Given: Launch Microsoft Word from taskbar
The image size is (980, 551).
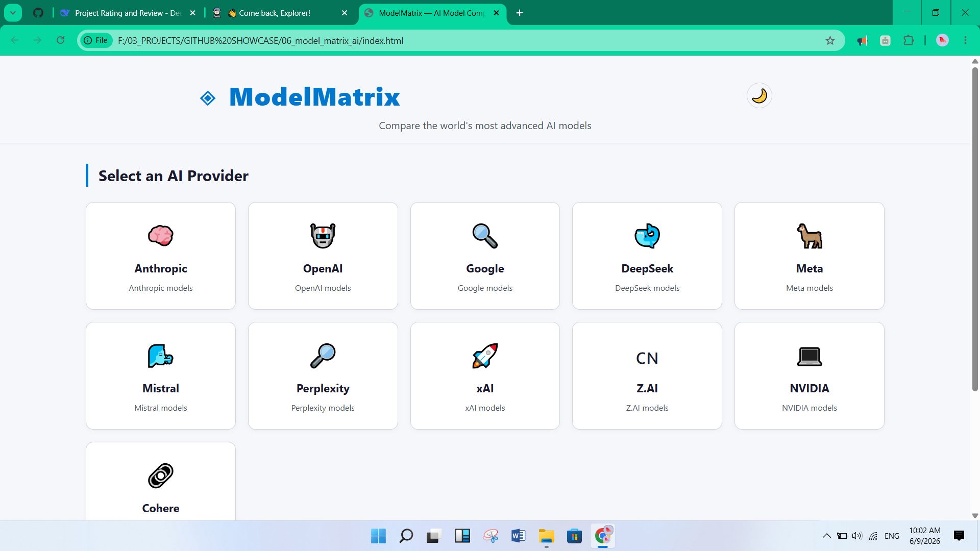Looking at the screenshot, I should [x=518, y=536].
